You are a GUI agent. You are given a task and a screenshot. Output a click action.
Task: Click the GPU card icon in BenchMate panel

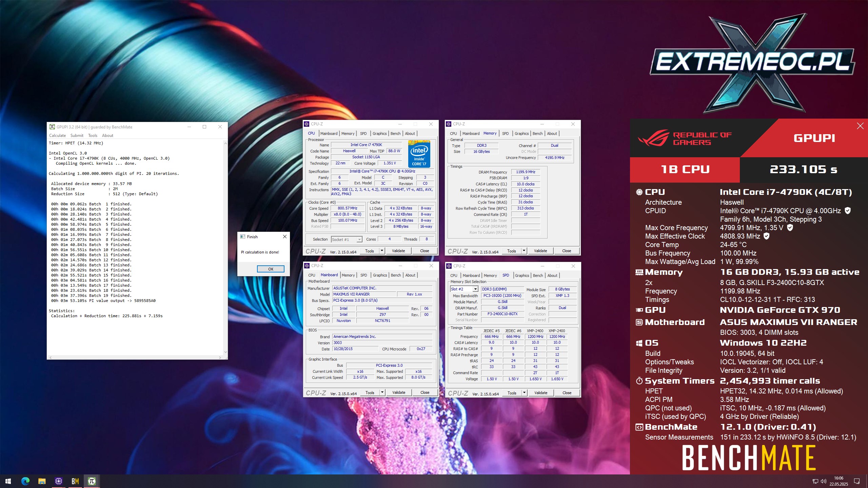point(639,310)
